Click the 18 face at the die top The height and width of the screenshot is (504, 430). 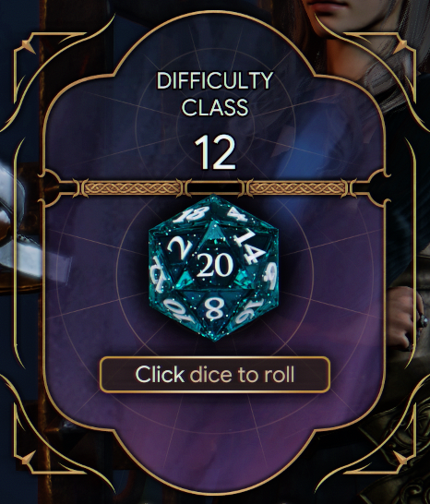[190, 213]
